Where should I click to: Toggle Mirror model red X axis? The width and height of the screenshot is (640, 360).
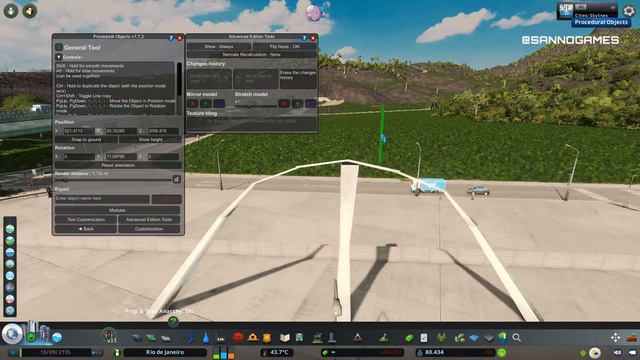192,103
